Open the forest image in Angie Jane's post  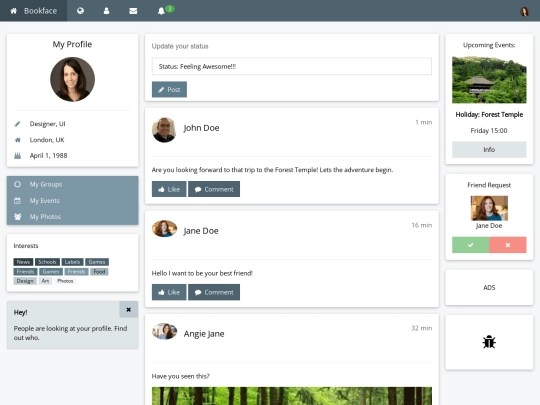click(x=292, y=396)
